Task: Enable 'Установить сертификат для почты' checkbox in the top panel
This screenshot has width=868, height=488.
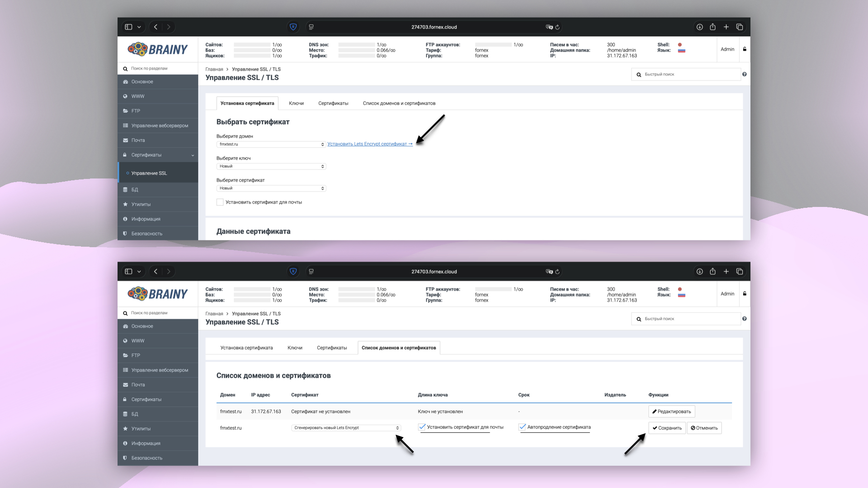Action: (220, 202)
